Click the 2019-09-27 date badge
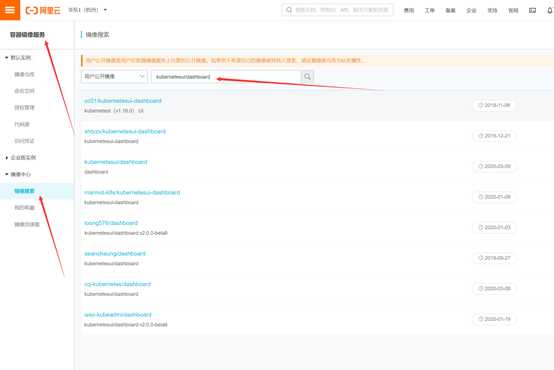The height and width of the screenshot is (370, 554). (x=494, y=258)
